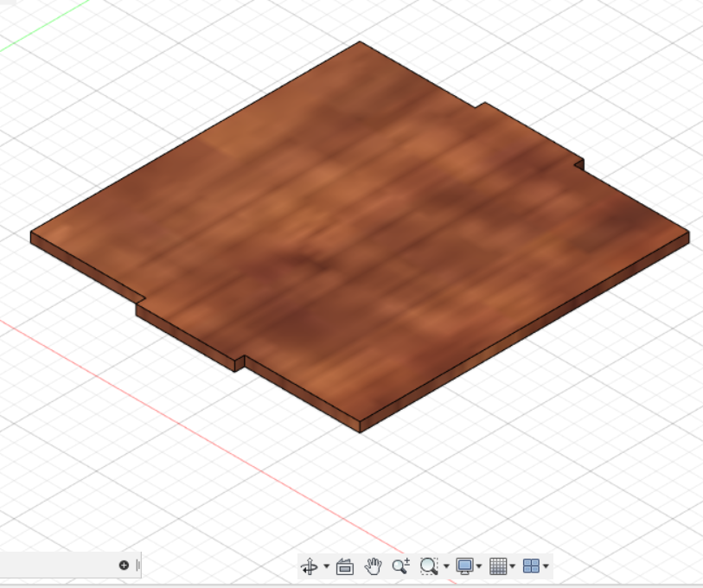Click the Viewports layout icon
This screenshot has height=588, width=703.
coord(531,566)
